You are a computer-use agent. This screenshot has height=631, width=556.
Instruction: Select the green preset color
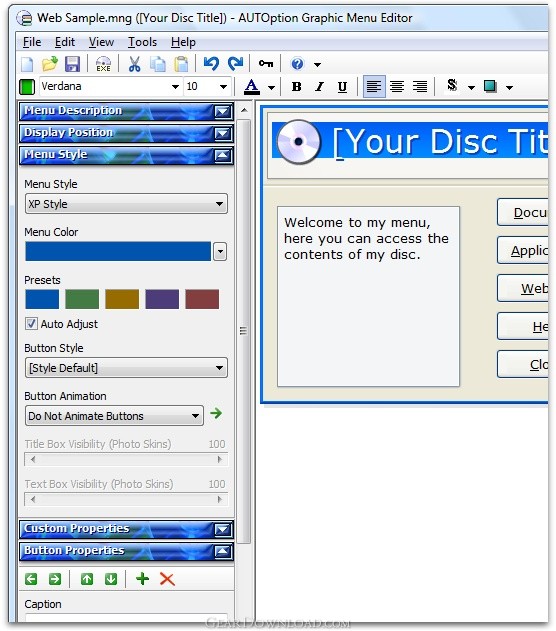(82, 299)
